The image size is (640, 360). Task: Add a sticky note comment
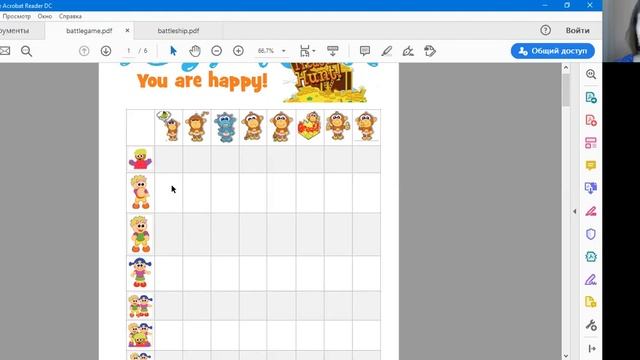coord(365,51)
